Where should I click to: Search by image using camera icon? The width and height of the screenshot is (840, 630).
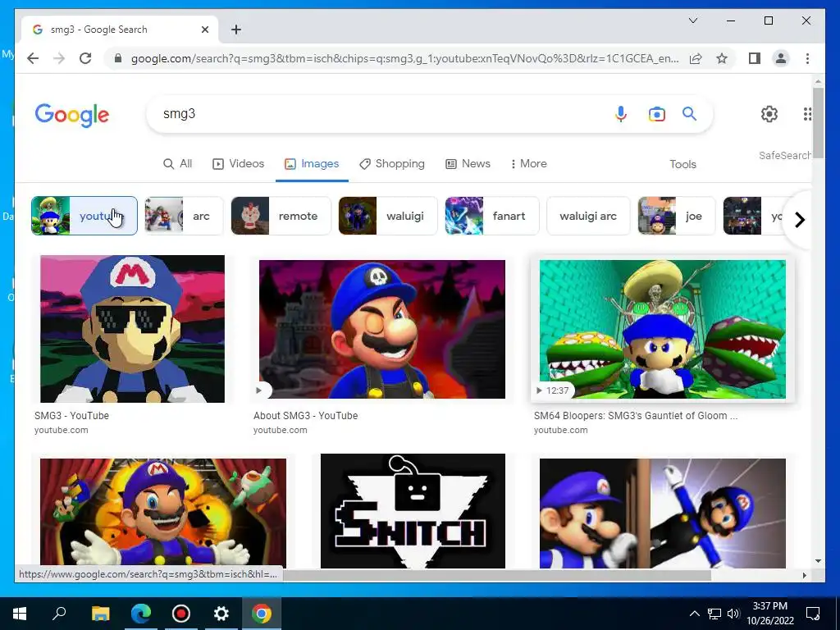click(656, 113)
